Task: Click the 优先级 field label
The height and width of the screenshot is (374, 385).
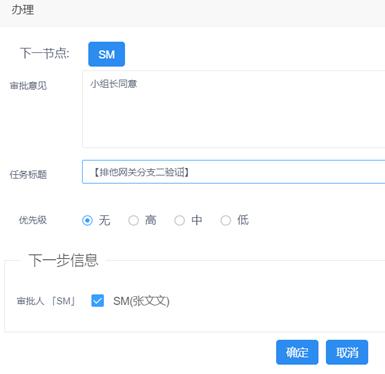Action: [x=33, y=220]
